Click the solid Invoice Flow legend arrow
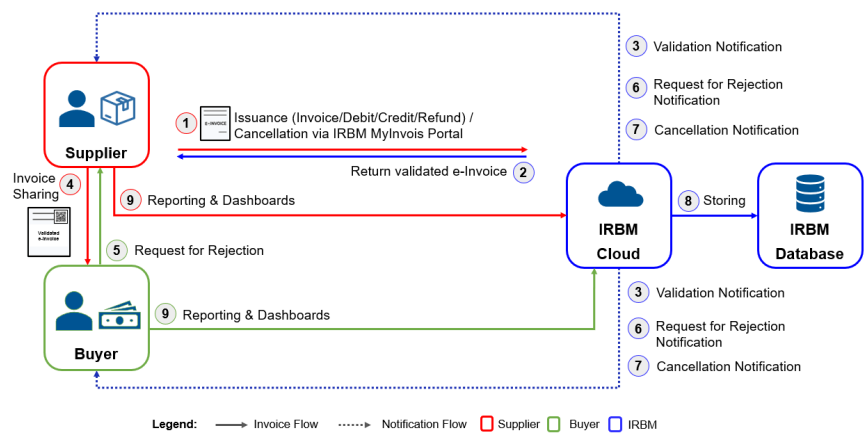The image size is (868, 436). pyautogui.click(x=231, y=425)
